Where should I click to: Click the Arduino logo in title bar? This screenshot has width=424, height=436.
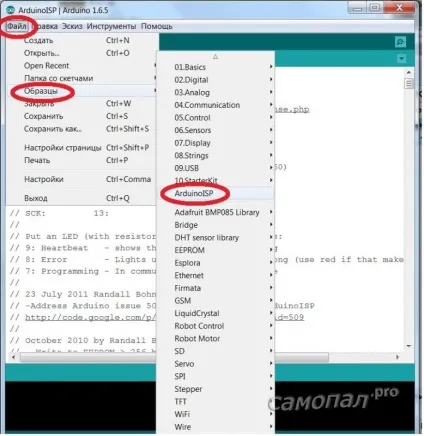tap(11, 10)
